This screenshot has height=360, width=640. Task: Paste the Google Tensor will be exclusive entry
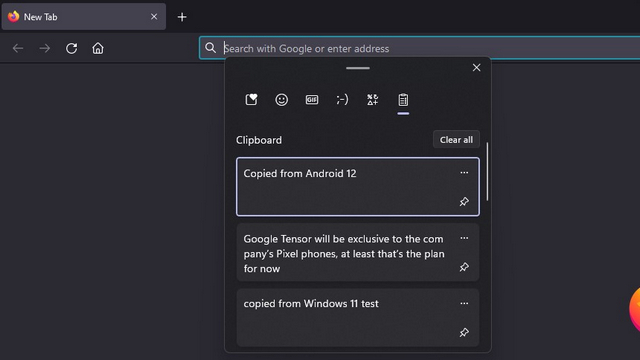358,252
